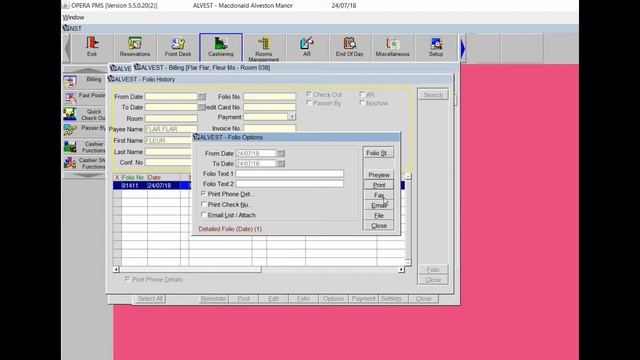Image resolution: width=640 pixels, height=360 pixels.
Task: Open the Front Desk module
Action: pyautogui.click(x=178, y=47)
